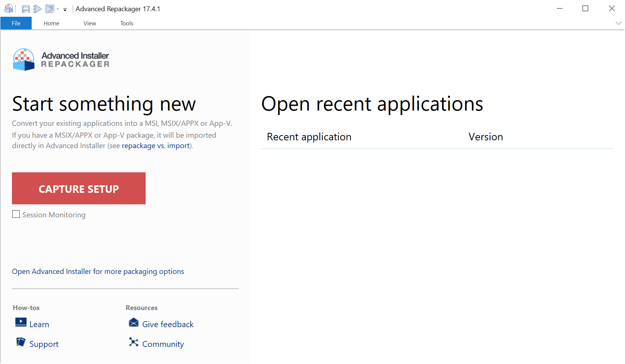Screen dimensions: 625x364
Task: Click the CAPTURE SETUP button
Action: pyautogui.click(x=79, y=188)
